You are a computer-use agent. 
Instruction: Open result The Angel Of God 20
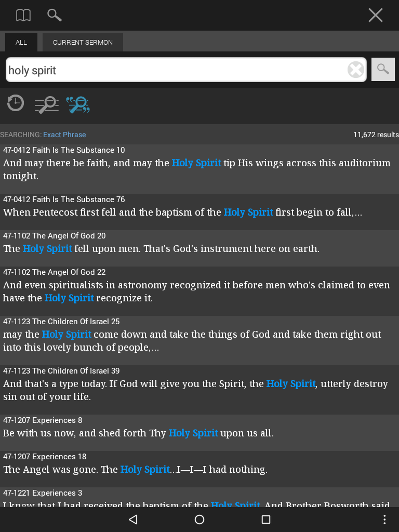tap(199, 248)
